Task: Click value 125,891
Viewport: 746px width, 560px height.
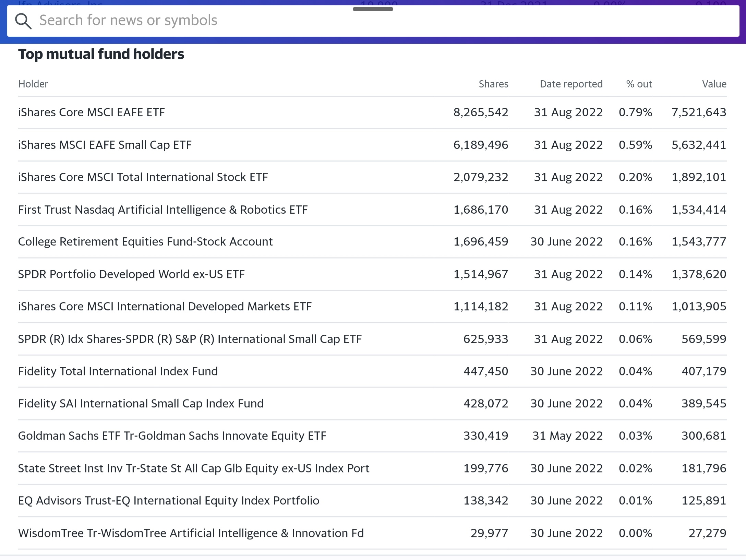Action: coord(704,501)
